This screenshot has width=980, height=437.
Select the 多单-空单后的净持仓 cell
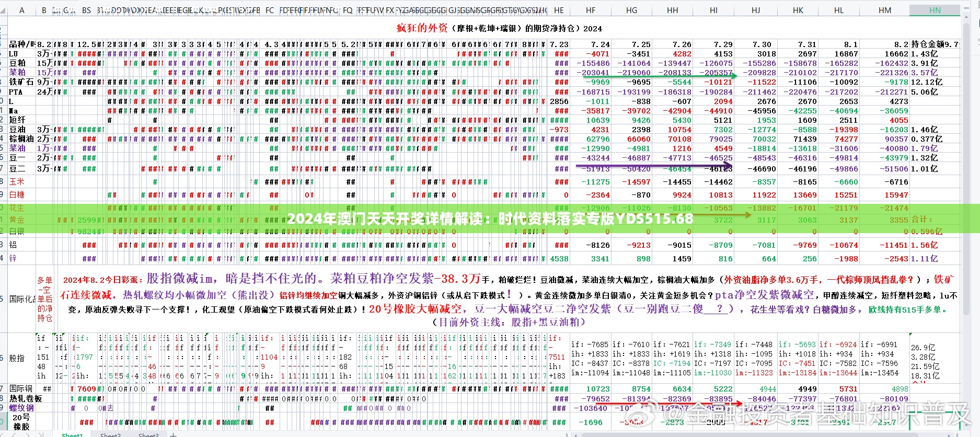click(x=45, y=299)
